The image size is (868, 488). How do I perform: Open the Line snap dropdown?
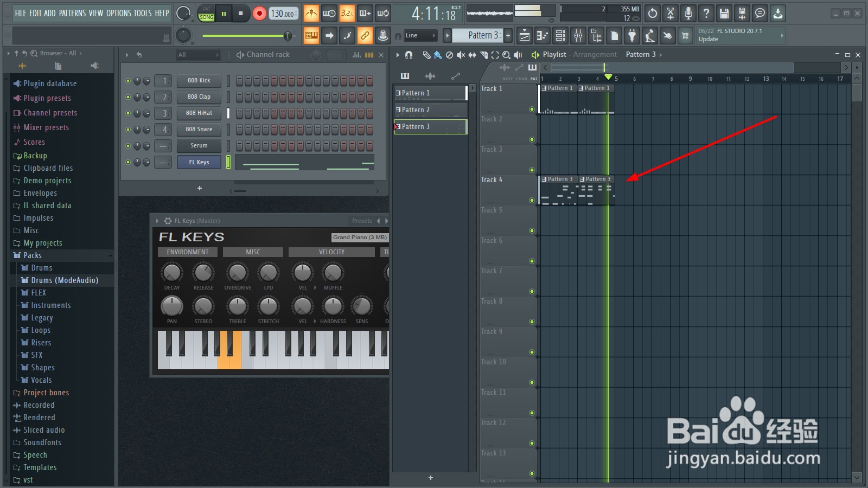click(420, 36)
